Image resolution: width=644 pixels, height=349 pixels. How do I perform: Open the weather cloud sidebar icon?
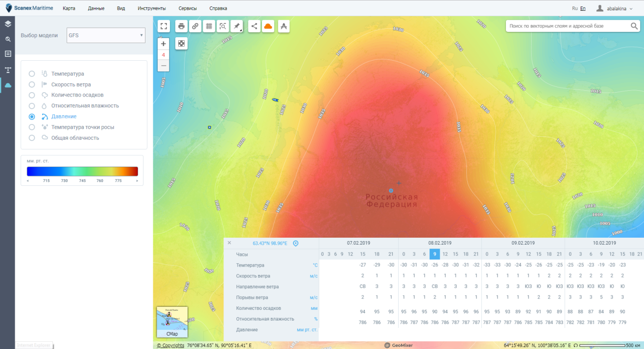(7, 85)
